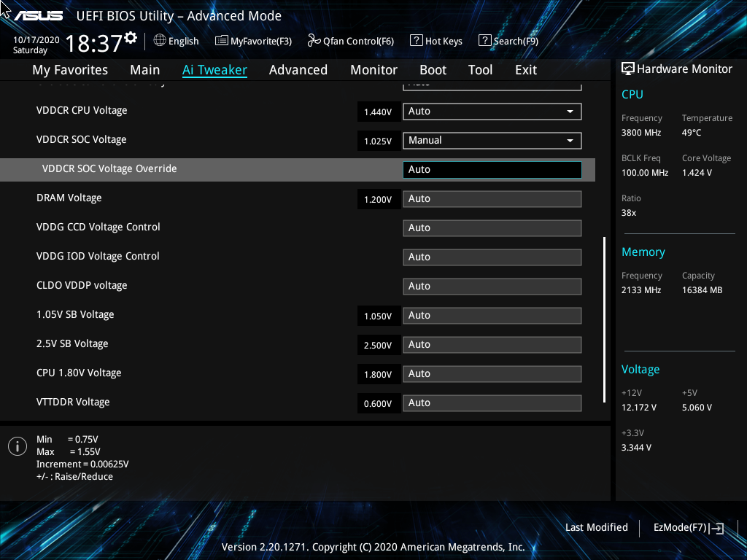Image resolution: width=747 pixels, height=560 pixels.
Task: Click arrow of VDDCR SOC Voltage dropdown
Action: (570, 141)
